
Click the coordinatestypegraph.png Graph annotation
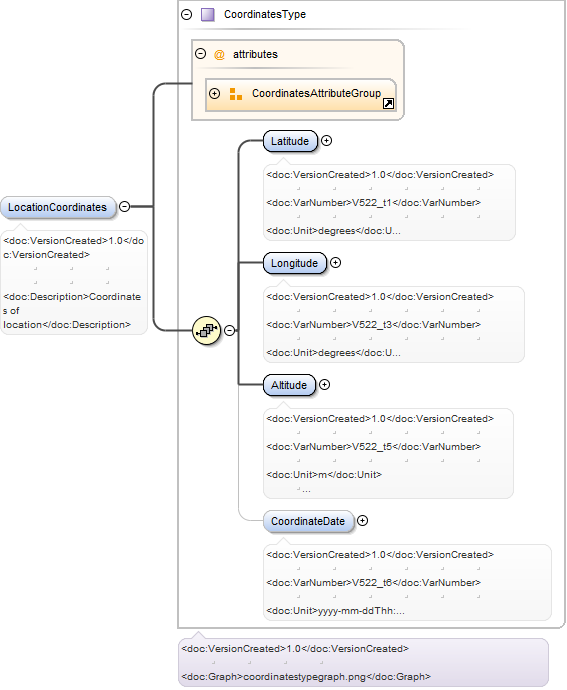[x=306, y=677]
